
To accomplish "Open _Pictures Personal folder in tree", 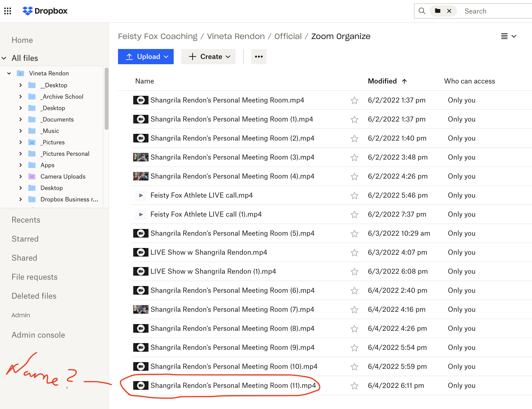I will (65, 154).
